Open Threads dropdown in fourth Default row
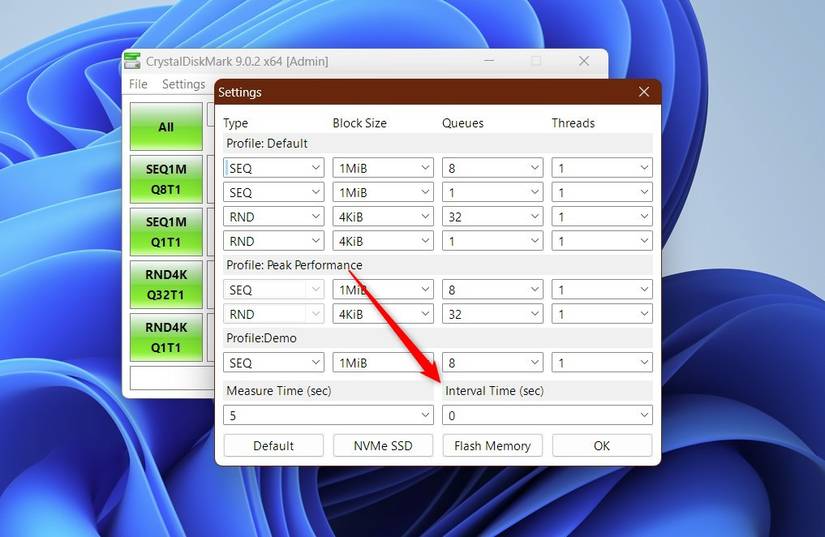The width and height of the screenshot is (825, 537). (x=602, y=241)
